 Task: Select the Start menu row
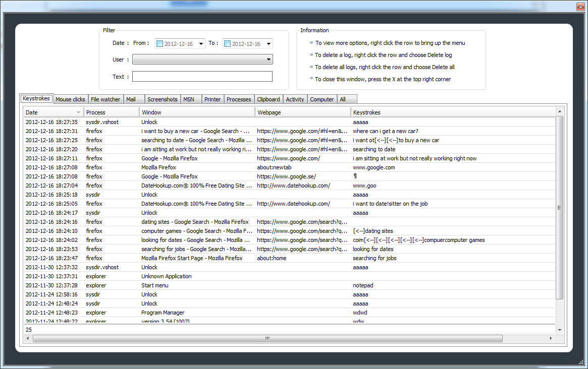point(289,285)
